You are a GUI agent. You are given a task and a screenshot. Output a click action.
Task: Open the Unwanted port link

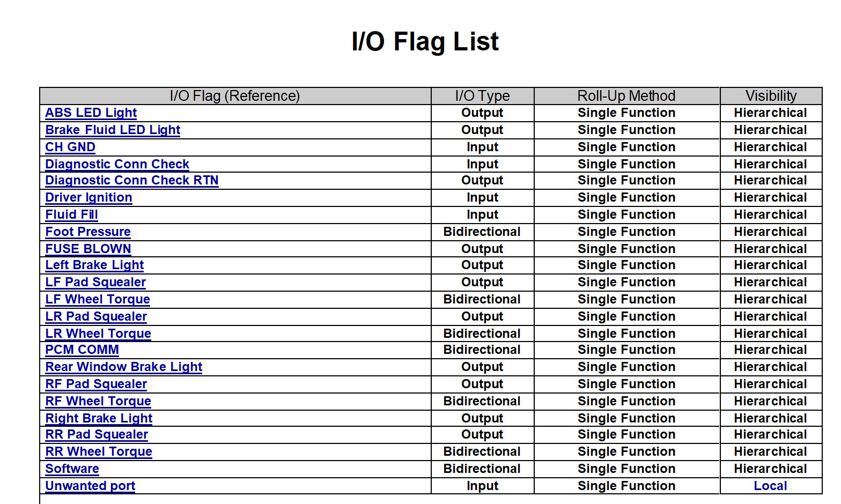pyautogui.click(x=90, y=486)
